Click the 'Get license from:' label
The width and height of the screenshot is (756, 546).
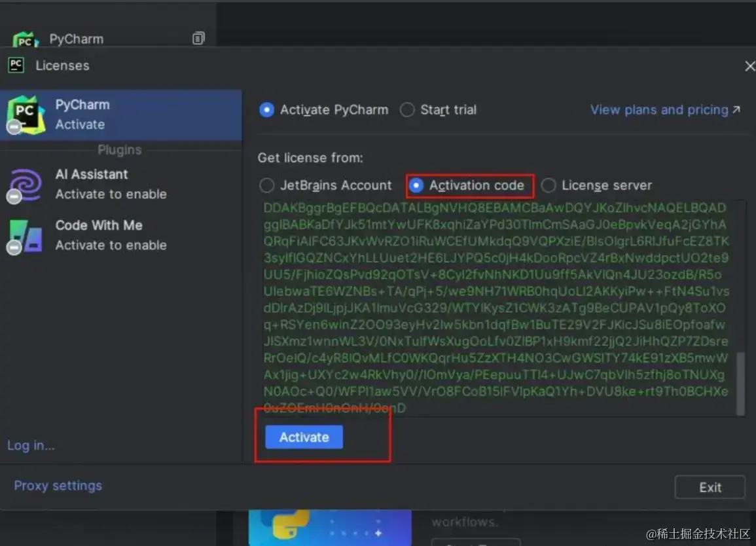[x=310, y=158]
